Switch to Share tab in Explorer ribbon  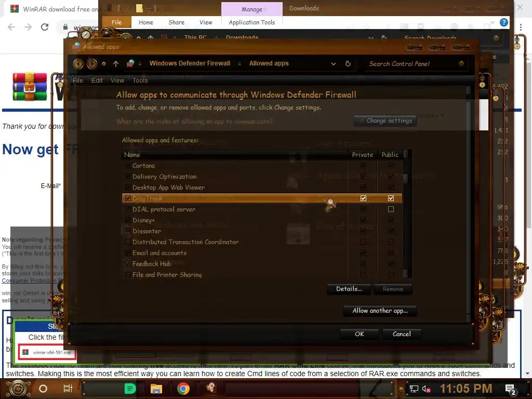pyautogui.click(x=177, y=22)
